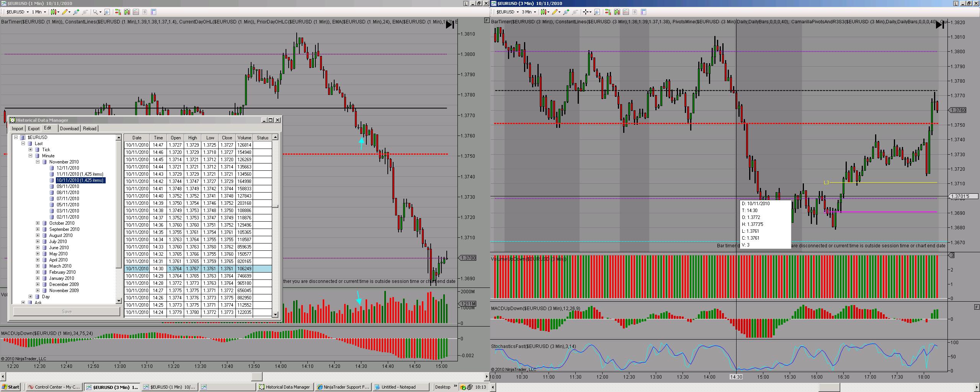980x392 pixels.
Task: Click the arrow pointer cursor tool in 1 Min chart
Action: pyautogui.click(x=96, y=12)
